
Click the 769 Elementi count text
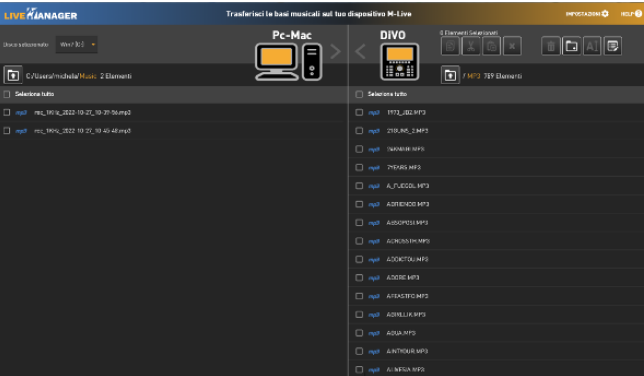pos(503,76)
